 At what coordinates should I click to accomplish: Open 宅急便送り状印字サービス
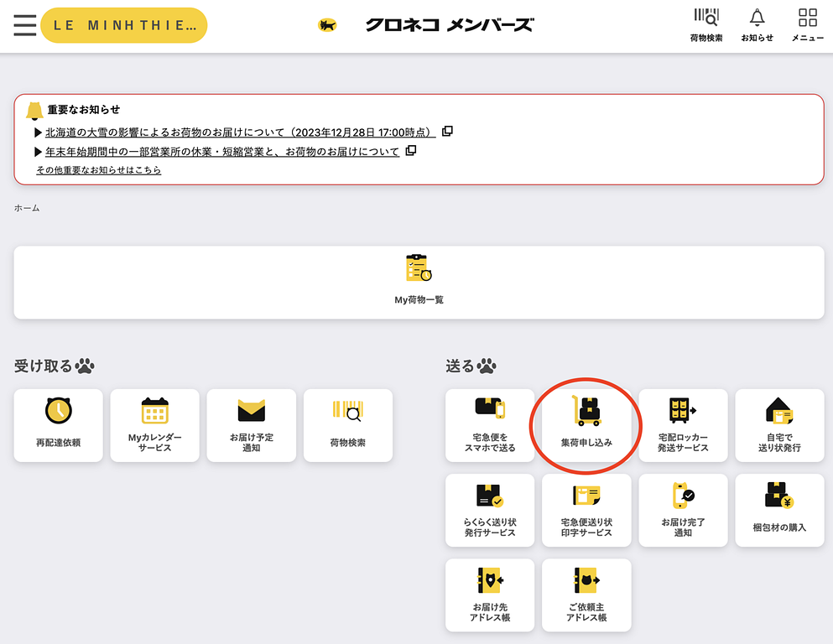586,510
